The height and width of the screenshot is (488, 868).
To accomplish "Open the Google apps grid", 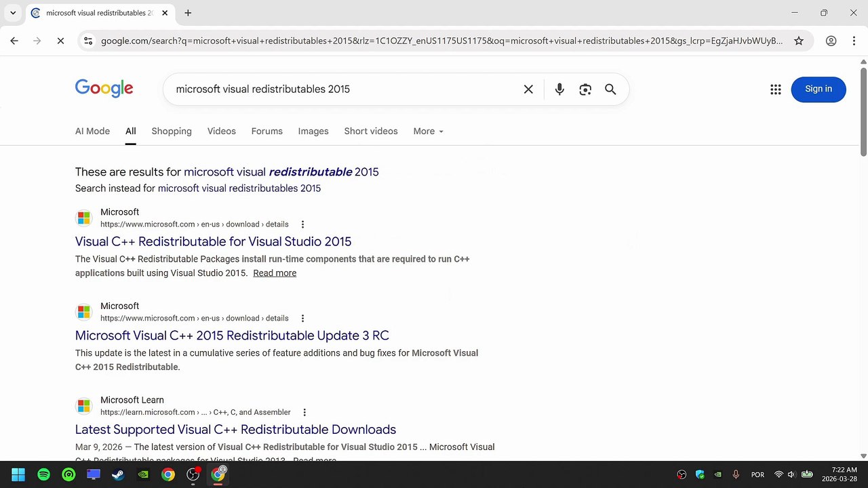I will [x=776, y=89].
